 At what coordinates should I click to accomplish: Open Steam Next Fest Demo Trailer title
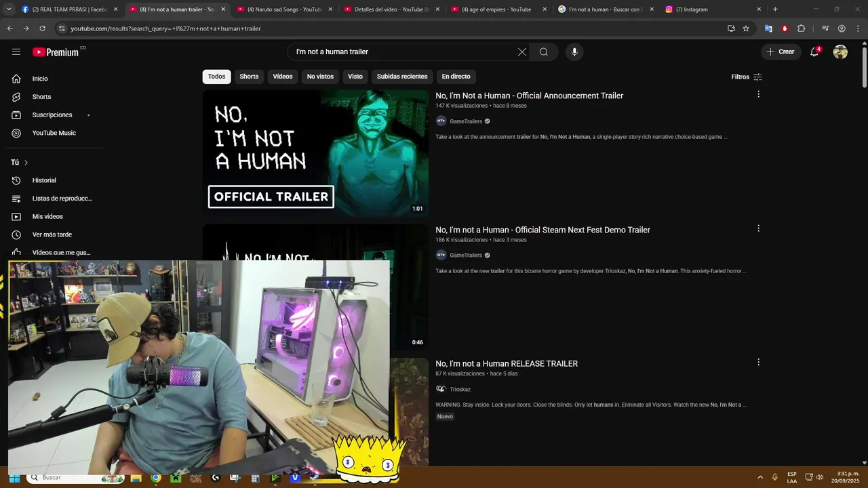click(542, 230)
